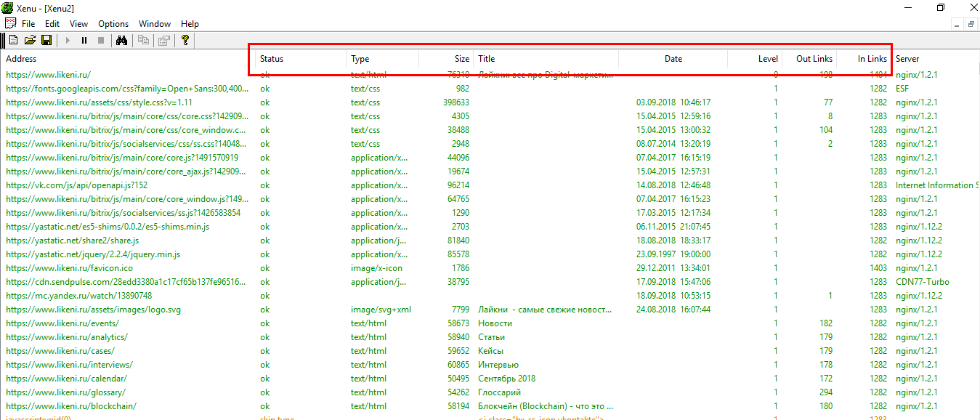Open a file with the folder icon
Screen dimensions: 980x420
tap(30, 41)
